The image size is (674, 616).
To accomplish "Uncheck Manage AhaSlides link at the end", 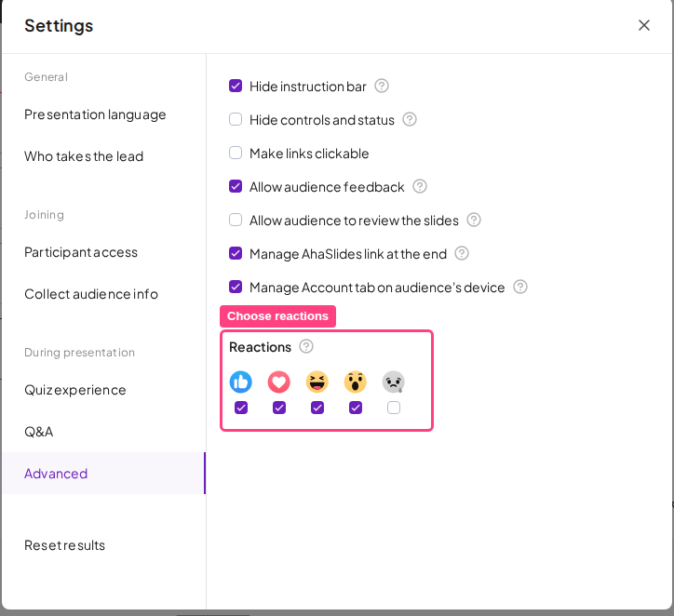I will (x=236, y=253).
